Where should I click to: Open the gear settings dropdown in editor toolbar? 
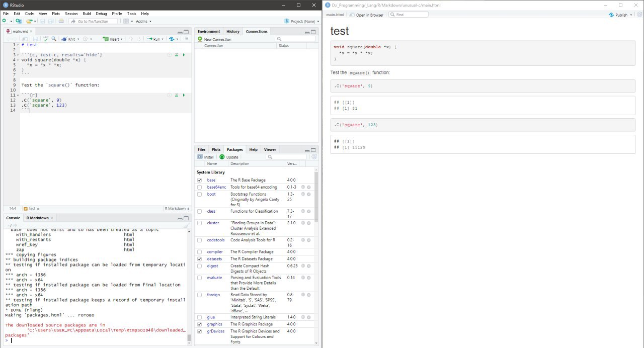click(x=87, y=39)
